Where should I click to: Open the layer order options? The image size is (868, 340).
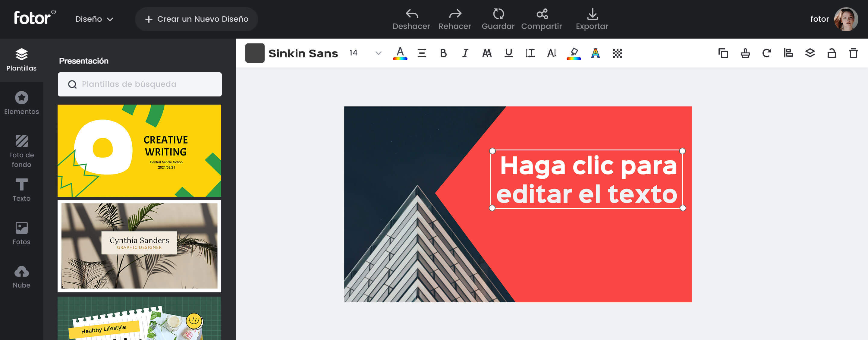point(810,53)
